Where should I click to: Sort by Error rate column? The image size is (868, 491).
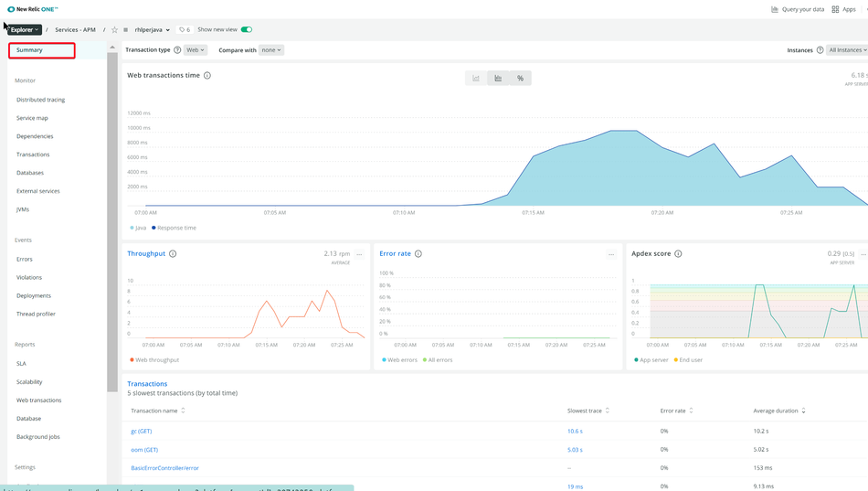point(676,411)
